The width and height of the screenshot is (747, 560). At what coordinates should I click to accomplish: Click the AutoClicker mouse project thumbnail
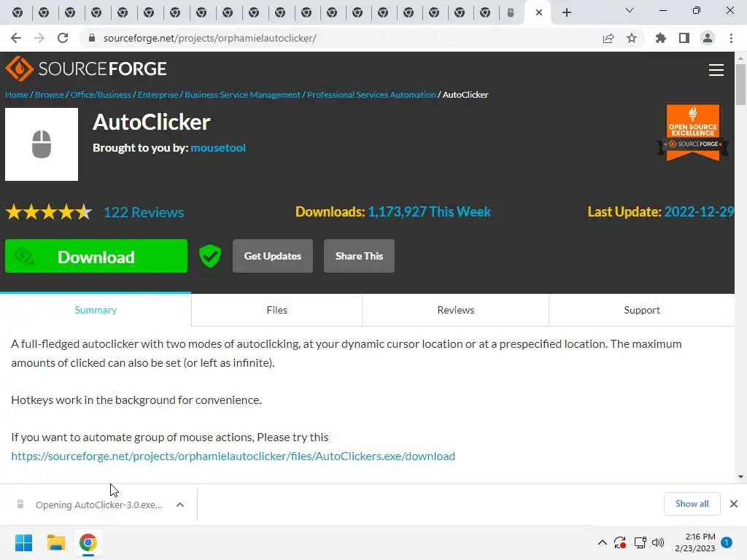(x=42, y=144)
